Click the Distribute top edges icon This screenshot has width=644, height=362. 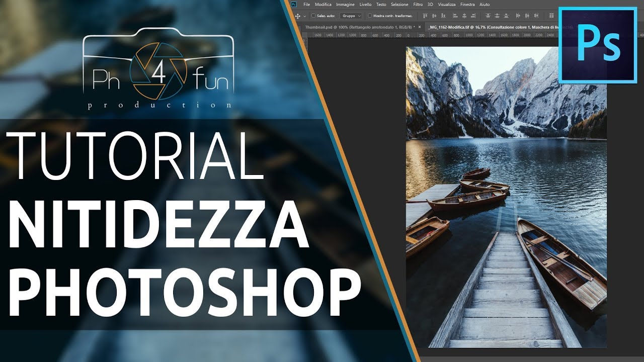pyautogui.click(x=488, y=16)
